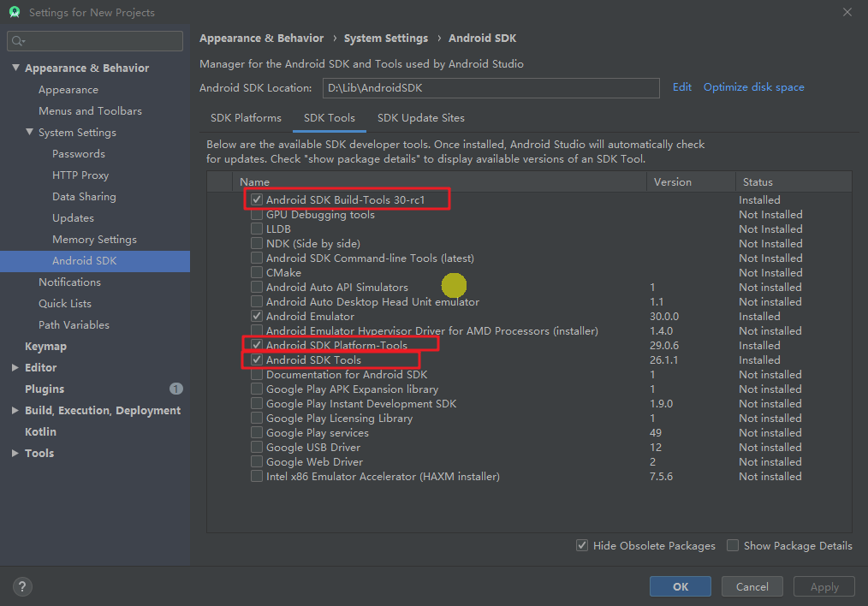868x606 pixels.
Task: Check Google USB Driver checkbox
Action: pos(256,447)
